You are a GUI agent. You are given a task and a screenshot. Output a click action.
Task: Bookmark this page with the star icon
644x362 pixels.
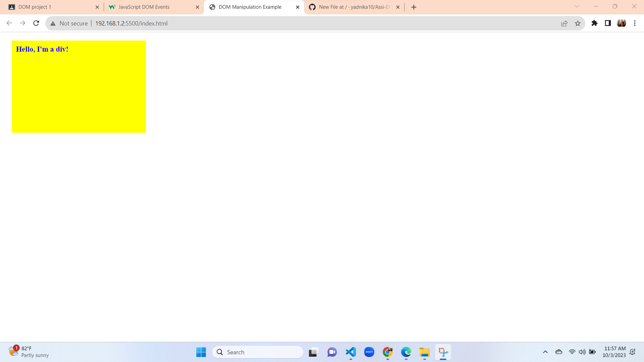pyautogui.click(x=578, y=23)
